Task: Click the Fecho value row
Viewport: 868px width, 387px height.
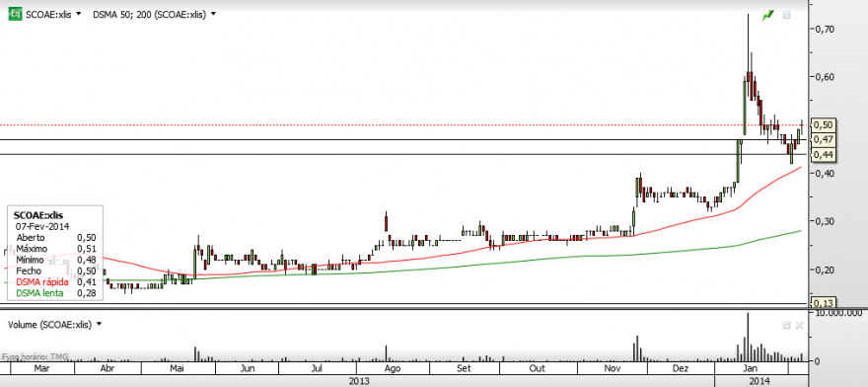Action: coord(55,271)
